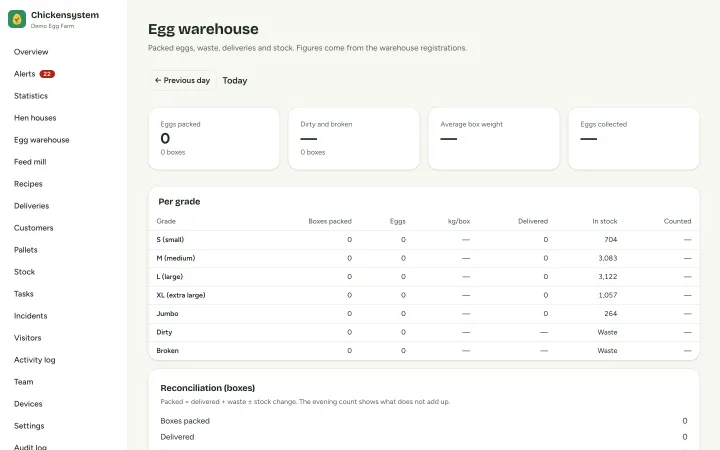The height and width of the screenshot is (450, 720).
Task: Click the 1,057 in-stock value
Action: tap(608, 295)
